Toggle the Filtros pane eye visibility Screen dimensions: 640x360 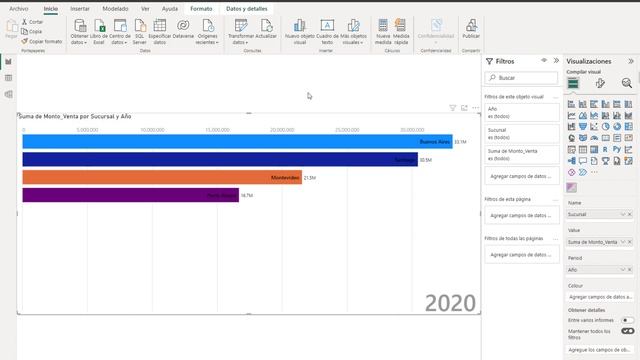[544, 60]
